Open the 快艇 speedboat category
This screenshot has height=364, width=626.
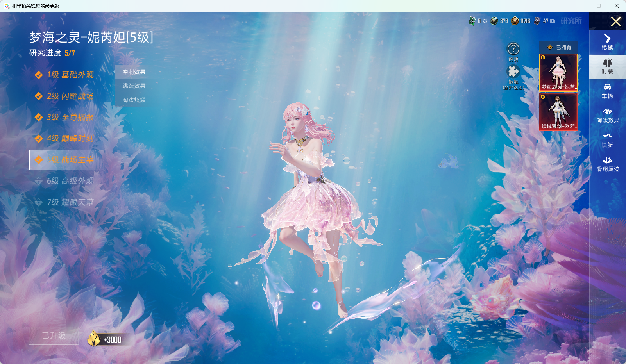607,140
